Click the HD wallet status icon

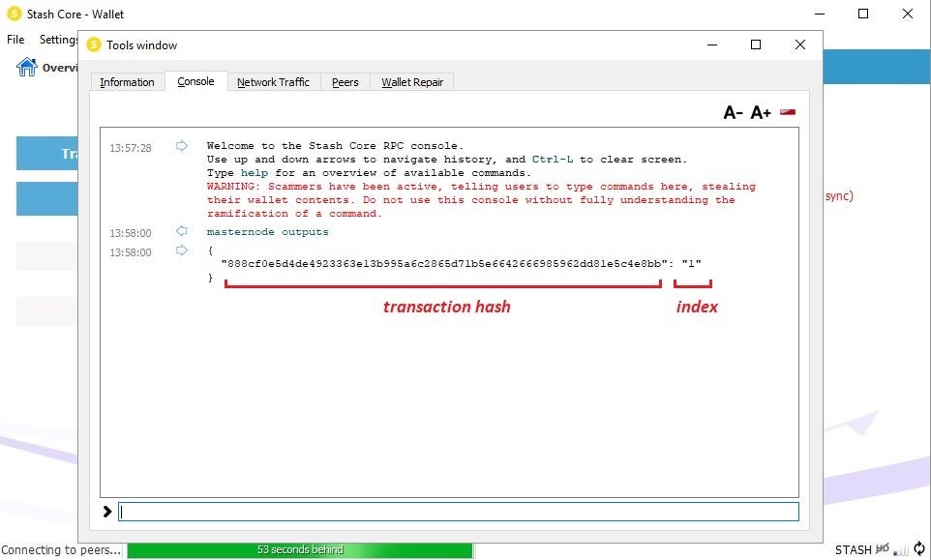(883, 548)
